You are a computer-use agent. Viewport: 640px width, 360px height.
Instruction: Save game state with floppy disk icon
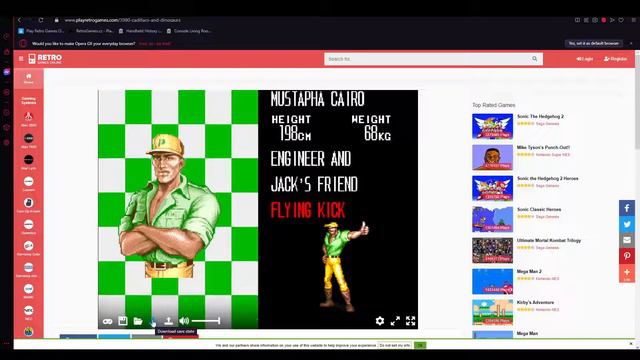(x=122, y=321)
